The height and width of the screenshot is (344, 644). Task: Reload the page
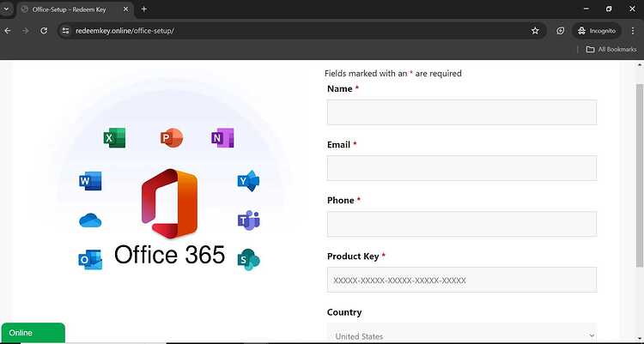44,31
